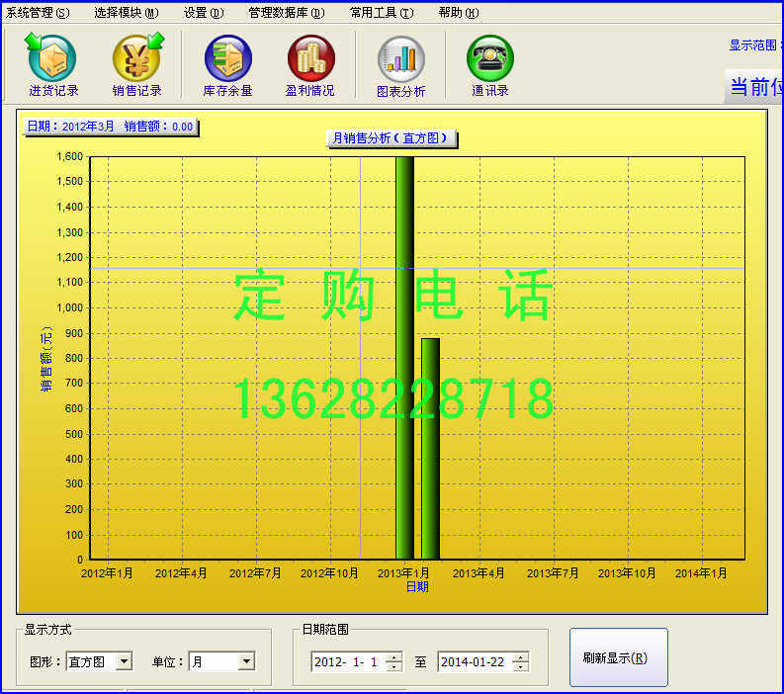Decrease the start date with down spinner
Viewport: 784px width, 694px height.
394,667
